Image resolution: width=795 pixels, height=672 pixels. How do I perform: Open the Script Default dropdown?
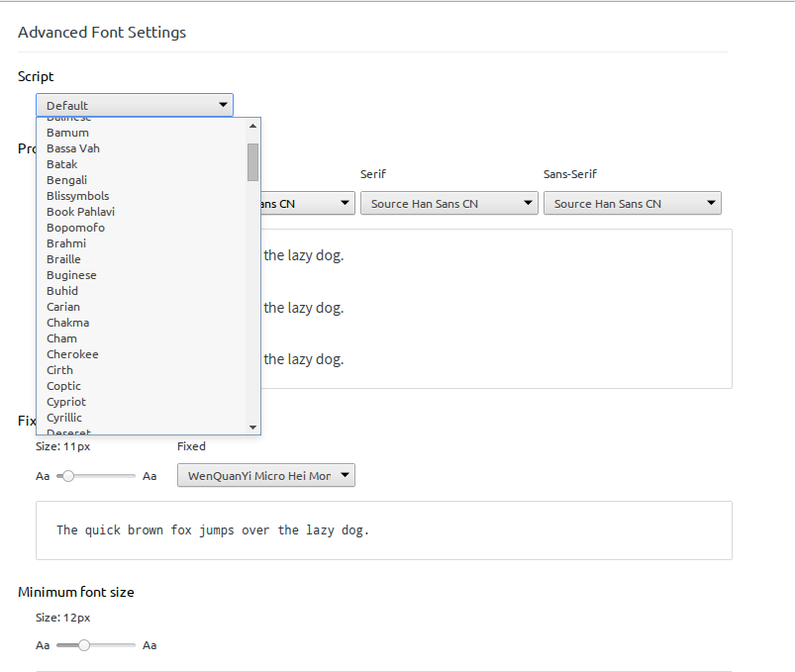pyautogui.click(x=135, y=105)
